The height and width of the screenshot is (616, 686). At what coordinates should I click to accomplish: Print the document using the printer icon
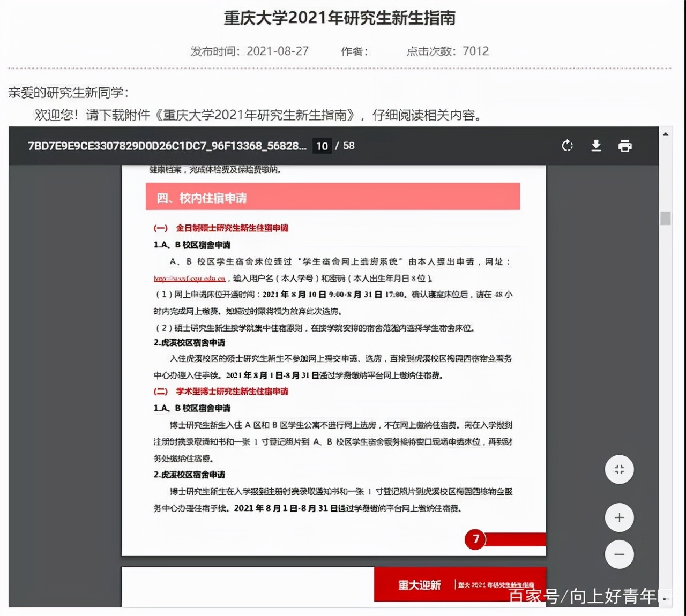pyautogui.click(x=623, y=145)
